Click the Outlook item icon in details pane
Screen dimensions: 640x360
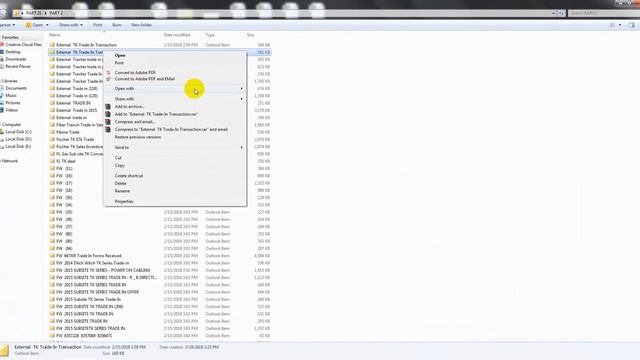tap(4, 350)
